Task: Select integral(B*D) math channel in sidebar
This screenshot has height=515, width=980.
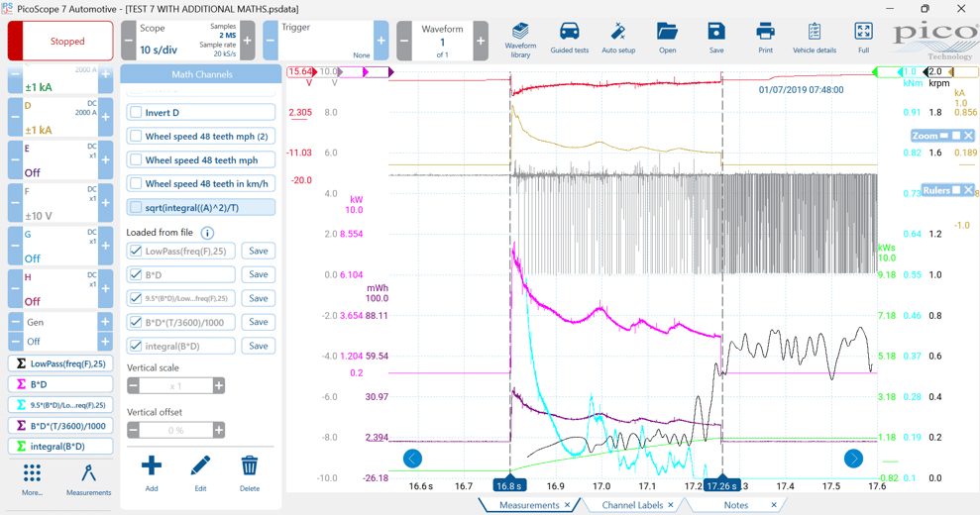Action: tap(60, 447)
